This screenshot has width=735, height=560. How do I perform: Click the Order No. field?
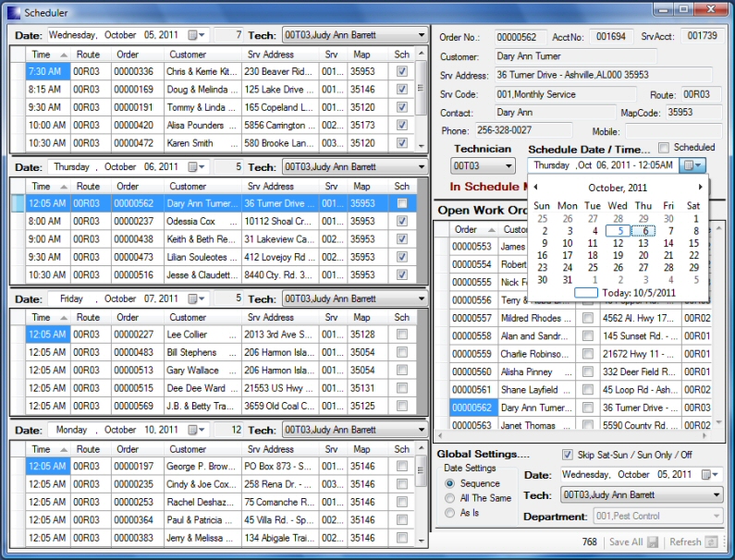click(521, 37)
